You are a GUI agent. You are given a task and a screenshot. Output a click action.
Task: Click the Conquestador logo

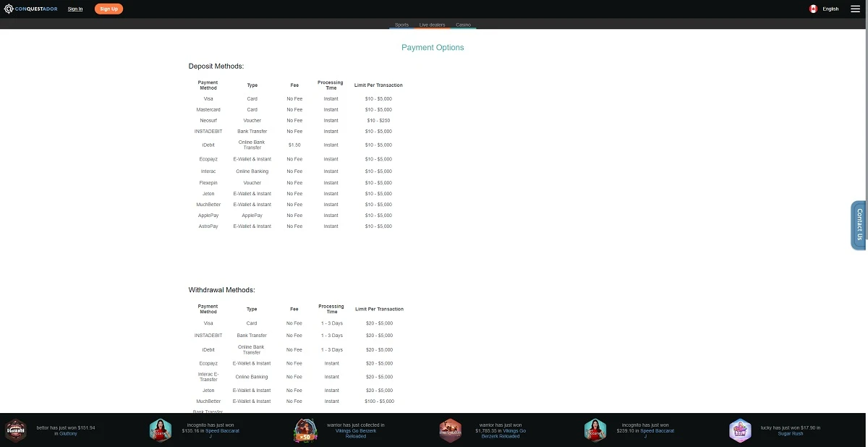pos(31,9)
